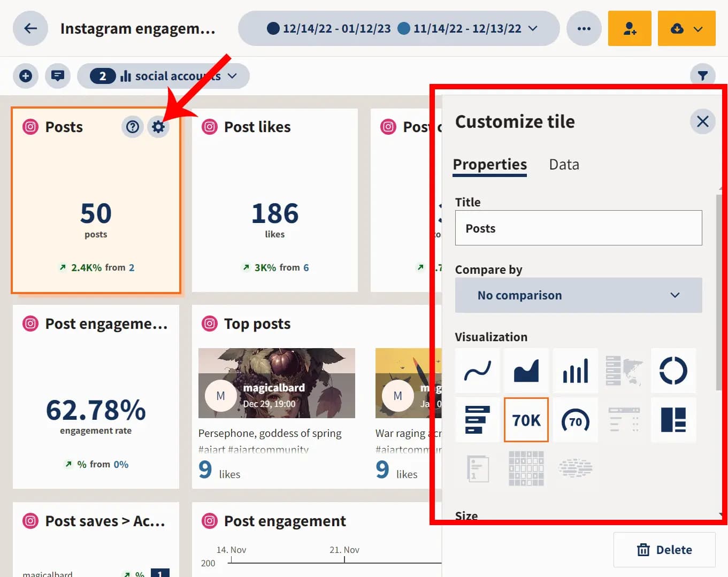Screen dimensions: 728x577
Task: Expand the Compare by dropdown
Action: tap(578, 295)
